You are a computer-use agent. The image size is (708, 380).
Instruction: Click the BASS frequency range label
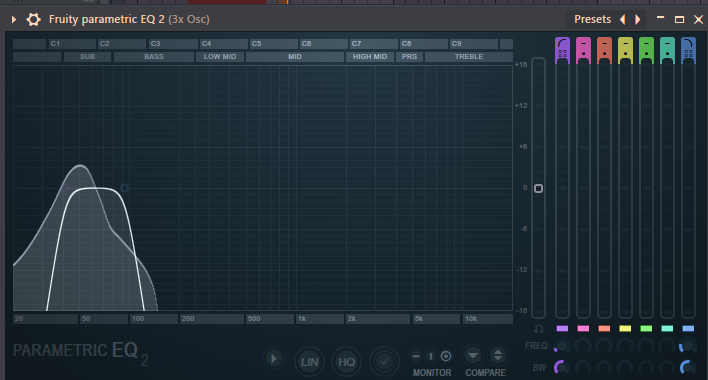pos(154,57)
